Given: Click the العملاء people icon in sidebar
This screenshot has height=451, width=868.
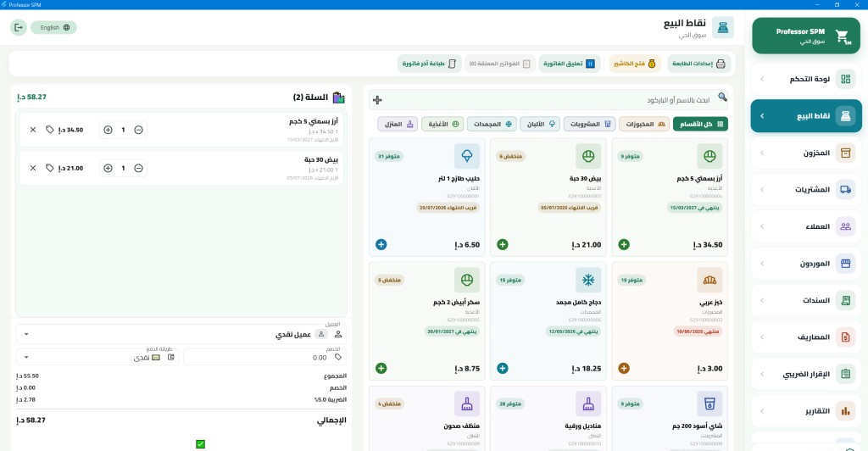Looking at the screenshot, I should tap(845, 226).
